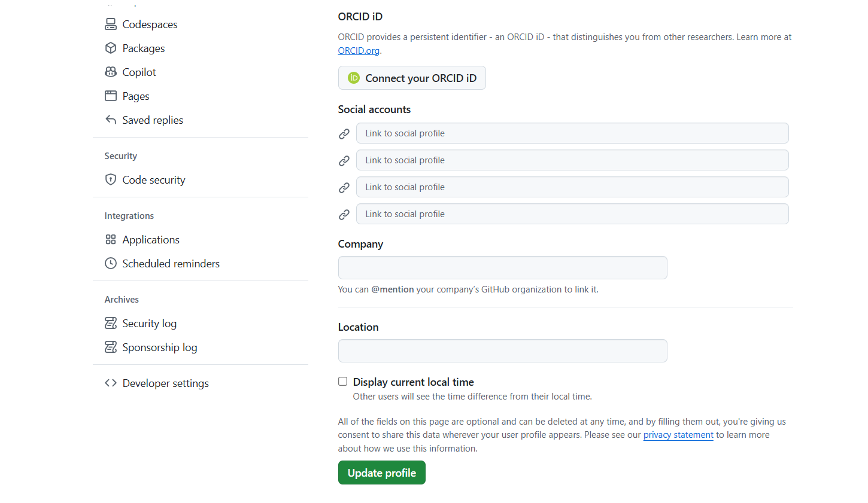Open the privacy statement link
This screenshot has height=503, width=868.
click(678, 435)
